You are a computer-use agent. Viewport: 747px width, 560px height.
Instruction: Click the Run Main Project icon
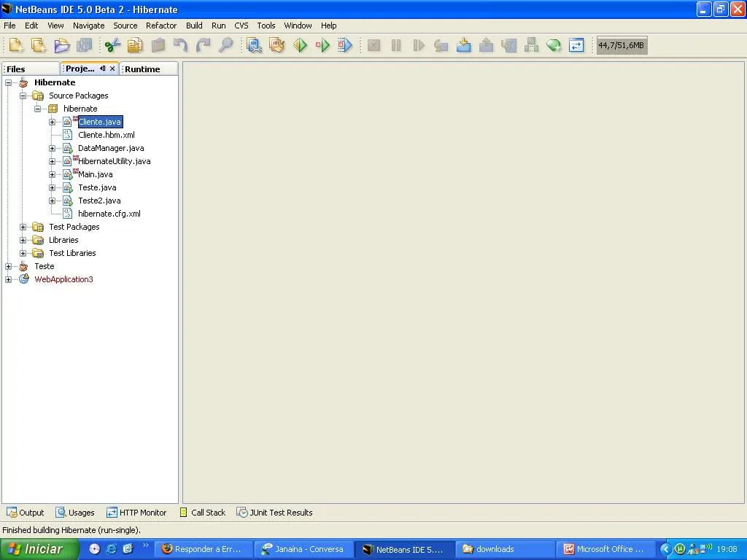pyautogui.click(x=300, y=46)
